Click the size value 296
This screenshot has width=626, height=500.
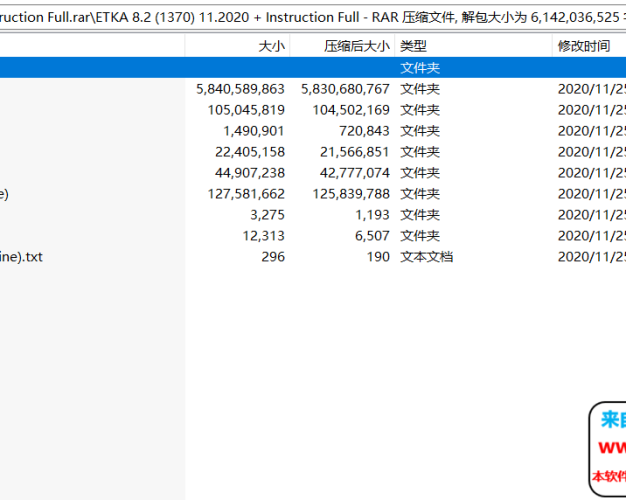tap(273, 257)
